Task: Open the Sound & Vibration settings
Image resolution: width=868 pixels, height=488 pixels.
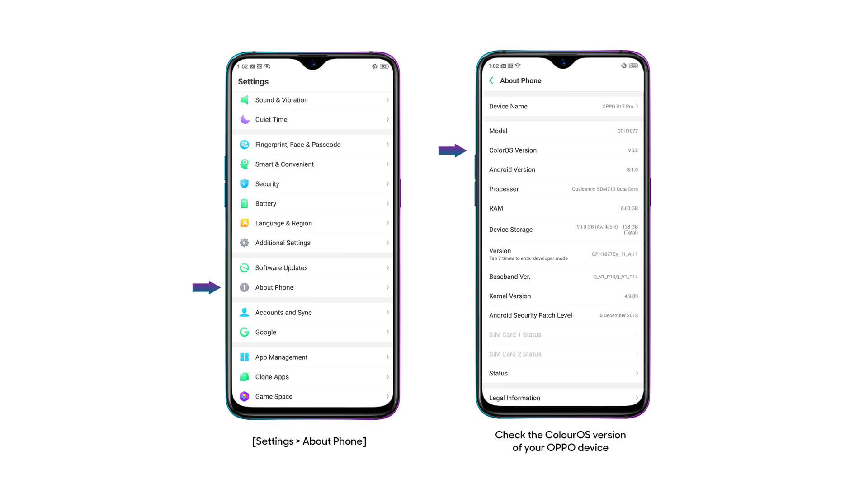Action: (314, 99)
